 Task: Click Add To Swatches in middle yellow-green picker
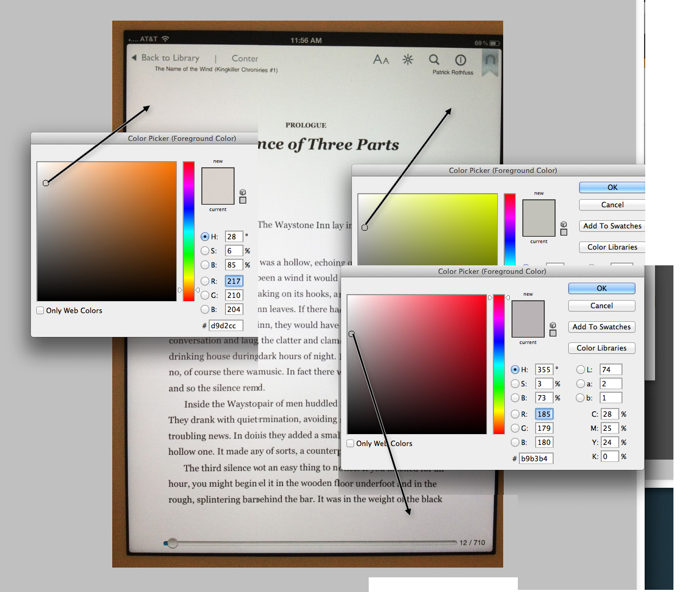[x=612, y=226]
